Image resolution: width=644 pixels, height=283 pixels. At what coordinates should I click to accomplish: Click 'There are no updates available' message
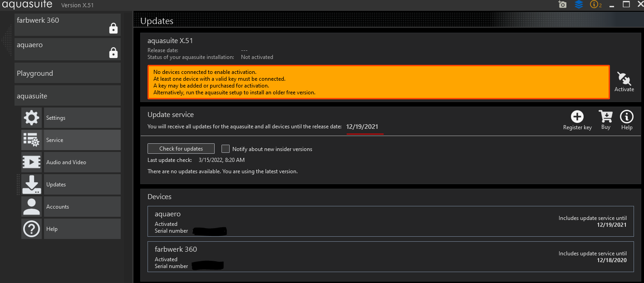[x=222, y=171]
